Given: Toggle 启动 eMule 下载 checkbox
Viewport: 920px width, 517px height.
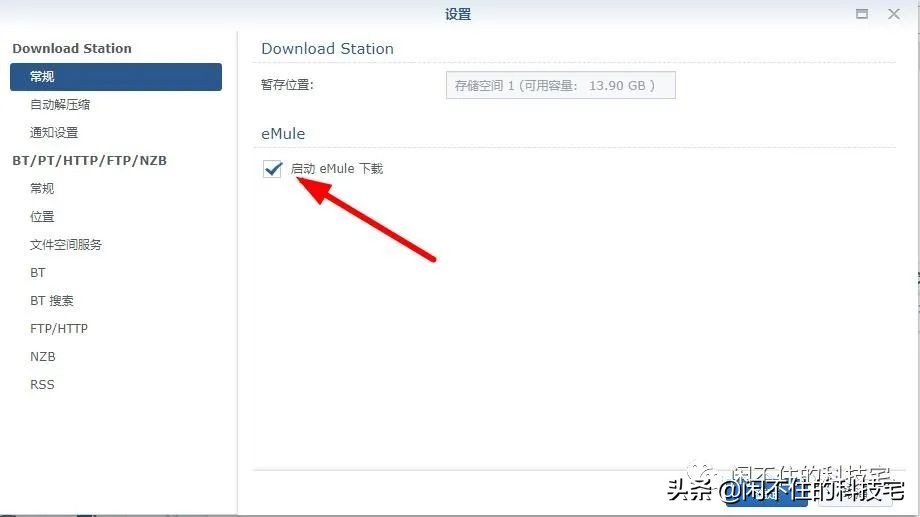Looking at the screenshot, I should click(x=272, y=169).
